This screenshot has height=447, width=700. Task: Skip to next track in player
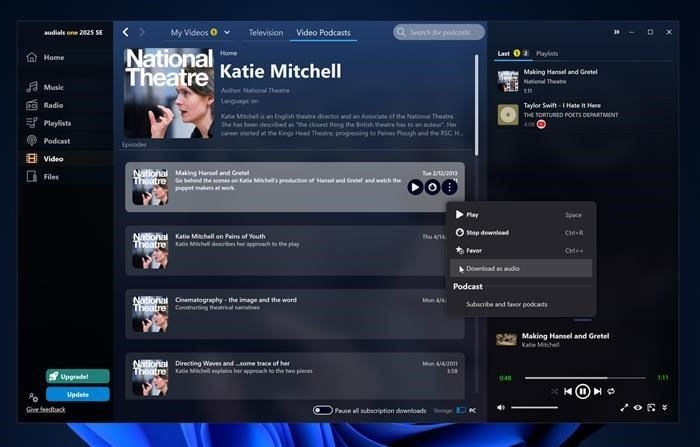(597, 391)
